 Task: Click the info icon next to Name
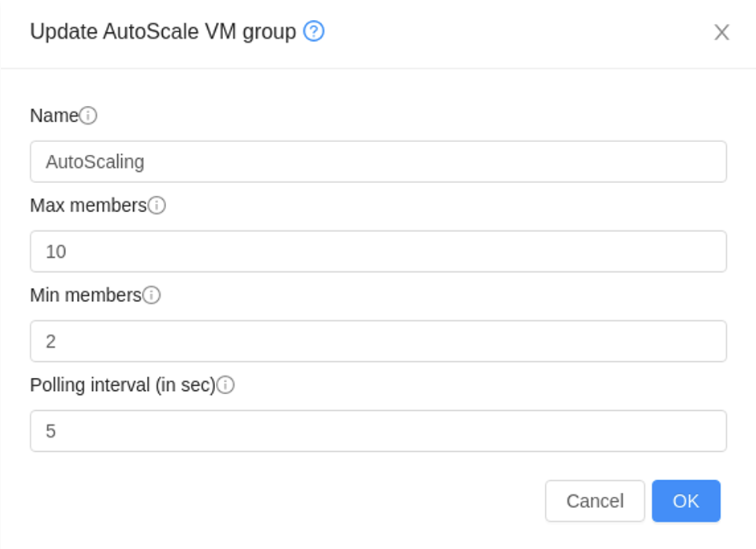(x=88, y=116)
